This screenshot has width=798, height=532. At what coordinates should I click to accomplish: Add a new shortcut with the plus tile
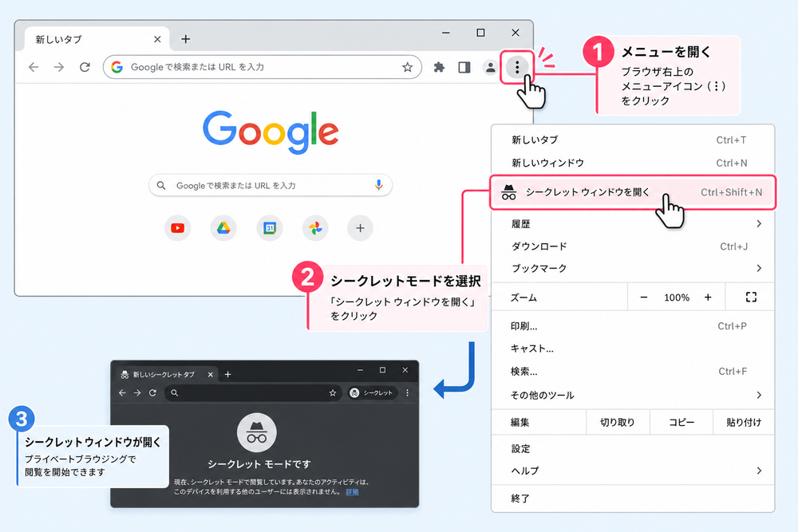point(360,228)
